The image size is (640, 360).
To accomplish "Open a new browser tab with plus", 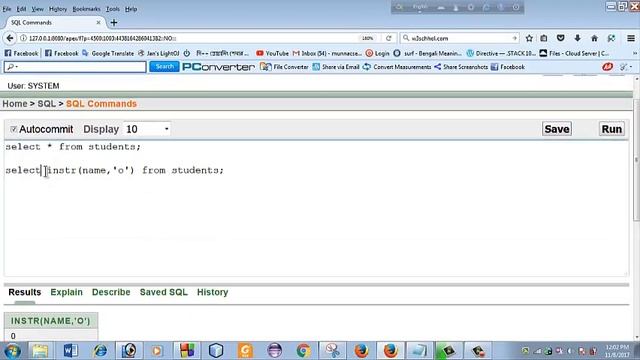I will tap(114, 22).
